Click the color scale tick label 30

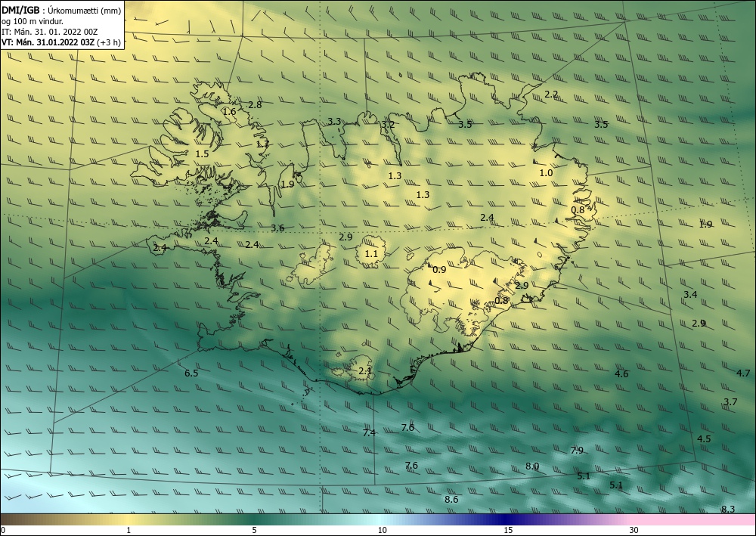[x=634, y=530]
